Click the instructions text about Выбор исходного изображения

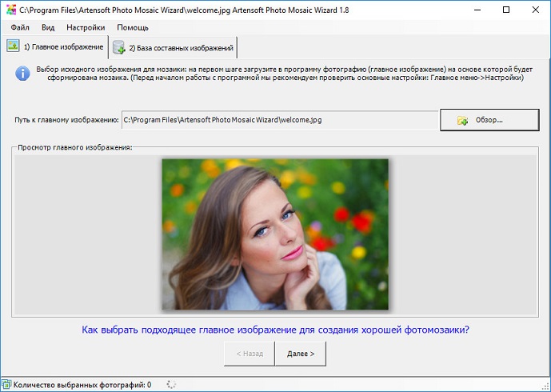pos(285,74)
